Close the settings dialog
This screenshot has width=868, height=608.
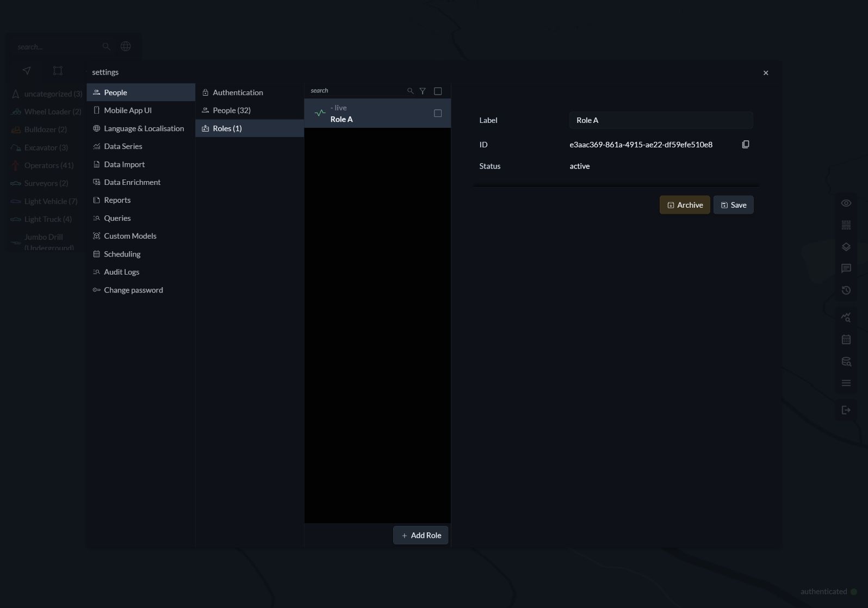[x=766, y=73]
